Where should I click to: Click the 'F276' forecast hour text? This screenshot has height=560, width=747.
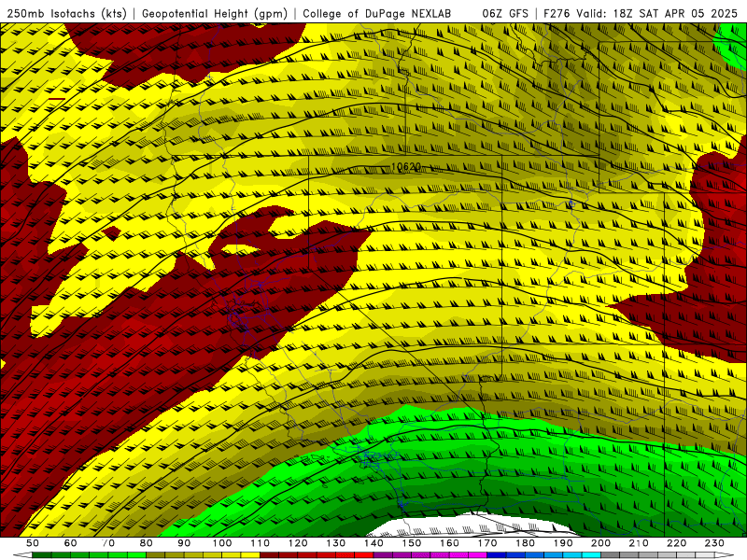click(557, 14)
